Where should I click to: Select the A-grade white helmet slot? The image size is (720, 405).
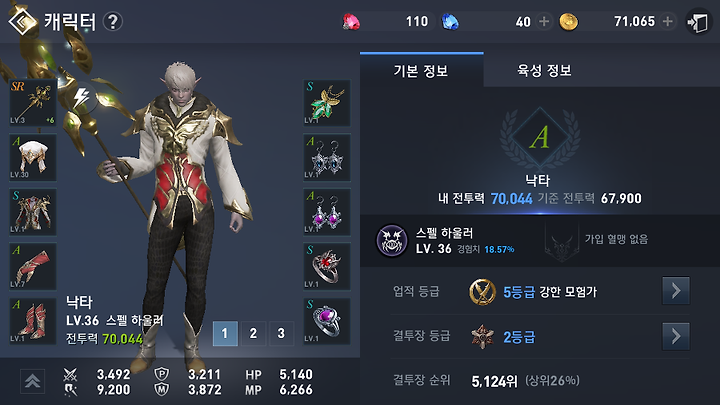pyautogui.click(x=33, y=157)
